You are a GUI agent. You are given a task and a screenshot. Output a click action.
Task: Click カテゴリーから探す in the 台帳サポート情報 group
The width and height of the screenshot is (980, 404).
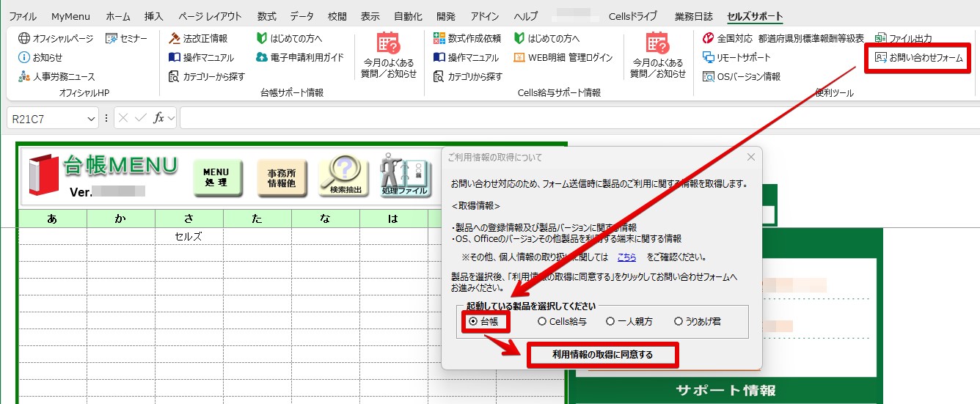[207, 76]
